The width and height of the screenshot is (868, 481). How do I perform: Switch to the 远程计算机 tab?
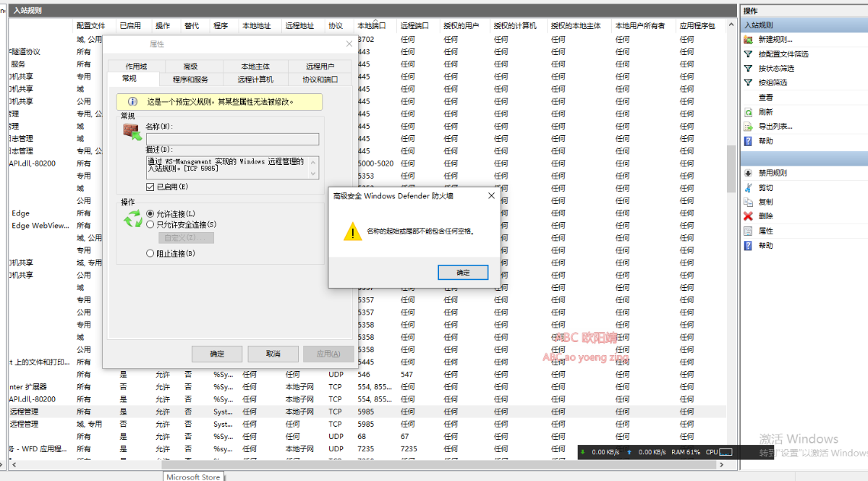click(255, 80)
